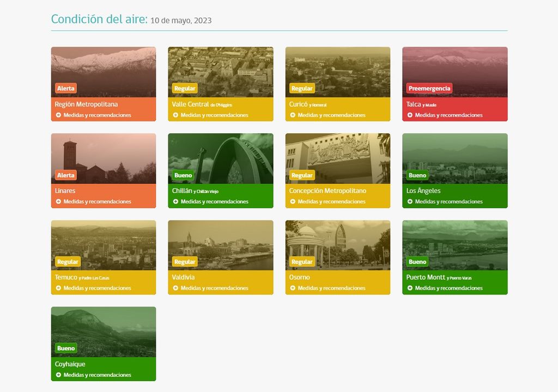
Task: Click the plus icon under Linares
Action: [58, 201]
